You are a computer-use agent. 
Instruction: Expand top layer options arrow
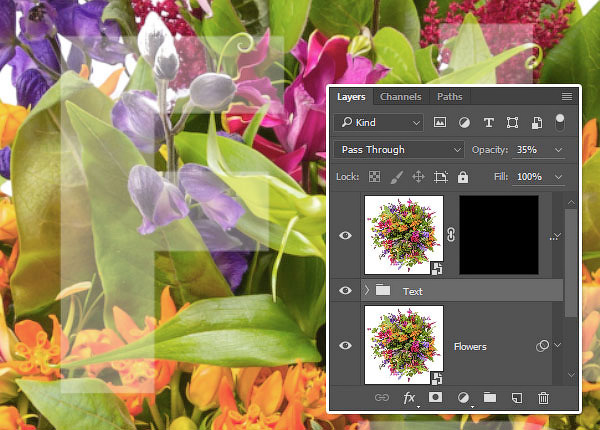point(556,236)
